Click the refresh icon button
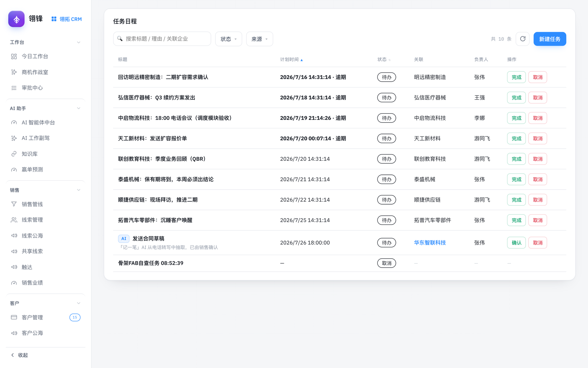Image resolution: width=588 pixels, height=368 pixels. 523,39
